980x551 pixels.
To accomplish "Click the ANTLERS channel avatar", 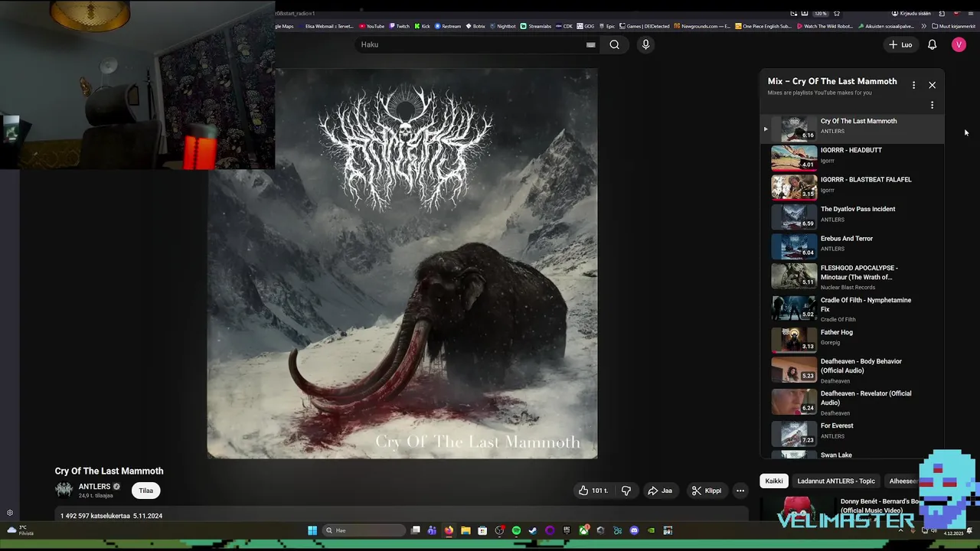I will (64, 490).
